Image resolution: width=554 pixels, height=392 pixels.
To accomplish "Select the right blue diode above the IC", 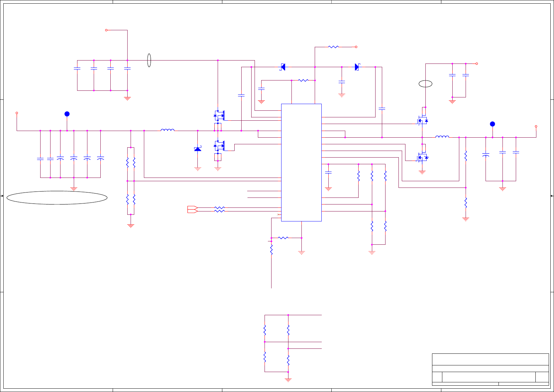I will 357,67.
